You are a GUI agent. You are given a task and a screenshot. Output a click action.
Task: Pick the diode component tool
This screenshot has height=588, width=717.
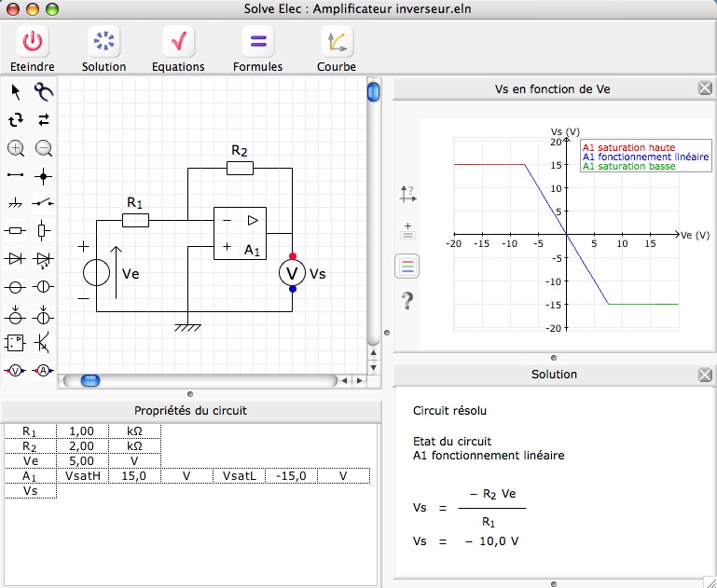point(16,258)
